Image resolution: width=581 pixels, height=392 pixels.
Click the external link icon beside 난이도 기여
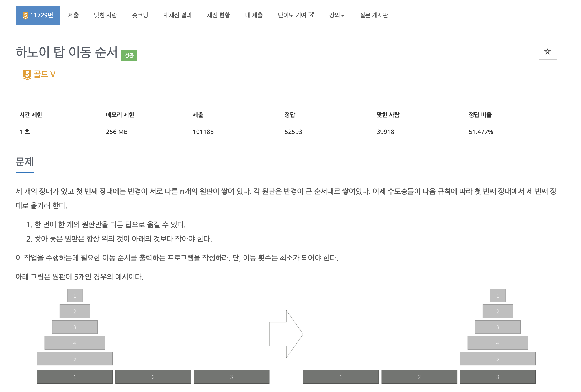click(x=312, y=15)
